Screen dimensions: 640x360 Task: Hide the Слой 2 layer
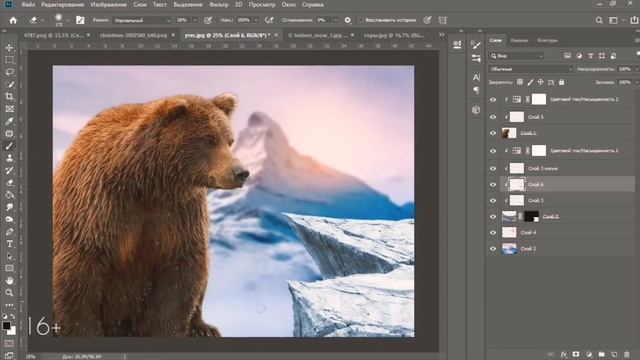(x=493, y=249)
